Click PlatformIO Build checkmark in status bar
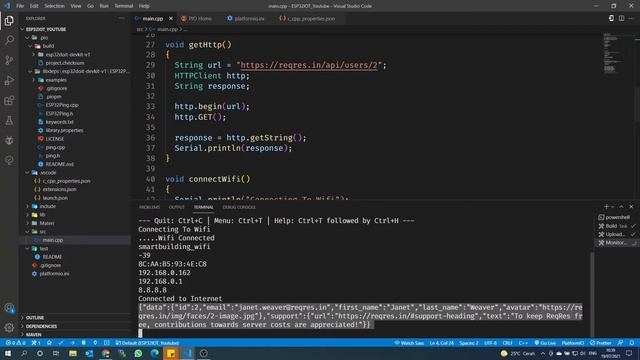Image resolution: width=640 pixels, height=360 pixels. point(61,343)
